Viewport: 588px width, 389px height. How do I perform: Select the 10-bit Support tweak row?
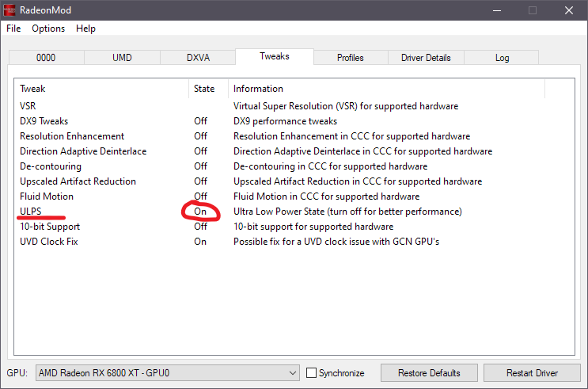50,227
